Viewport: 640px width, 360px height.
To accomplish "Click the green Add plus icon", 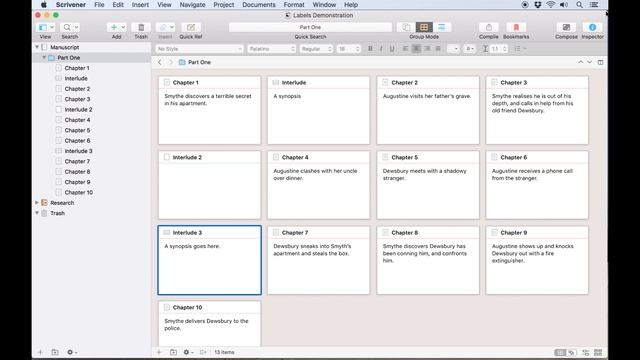I will [114, 27].
